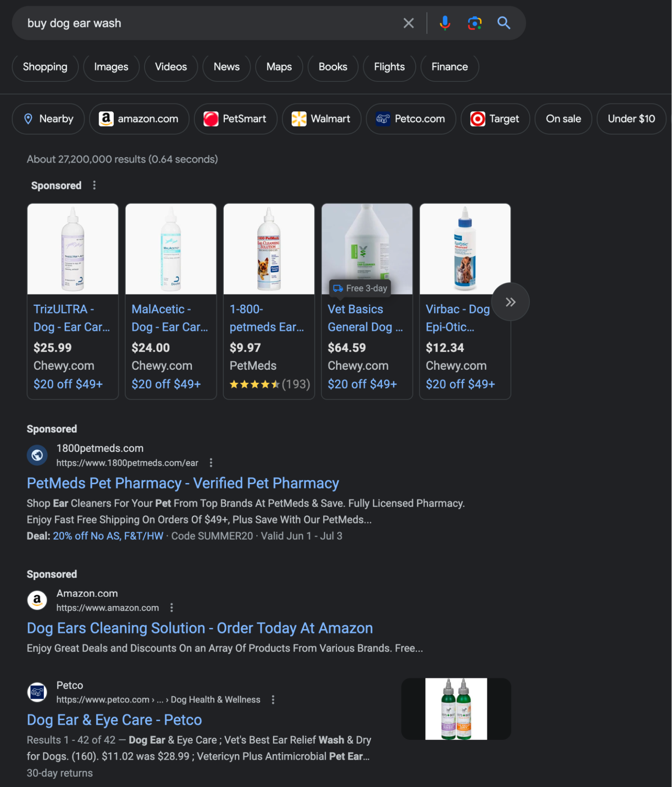This screenshot has width=672, height=787.
Task: Select the Target bullseye filter chip
Action: point(478,119)
